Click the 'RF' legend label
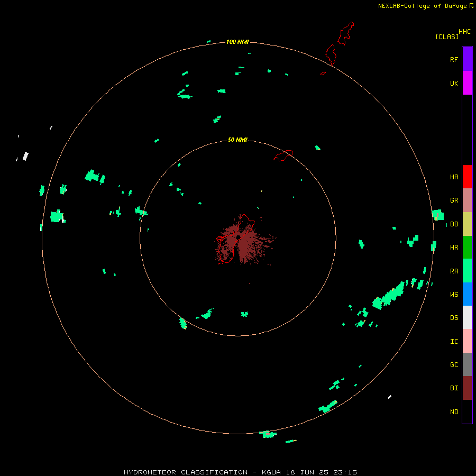476x476 pixels. click(x=454, y=59)
